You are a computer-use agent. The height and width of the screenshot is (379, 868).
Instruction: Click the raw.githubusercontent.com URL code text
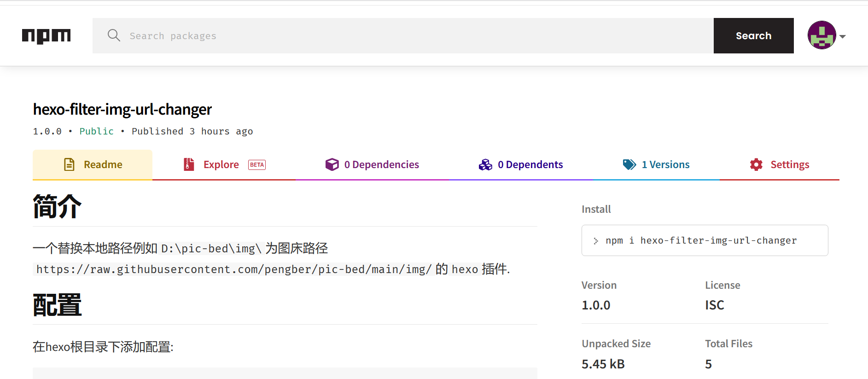coord(234,269)
